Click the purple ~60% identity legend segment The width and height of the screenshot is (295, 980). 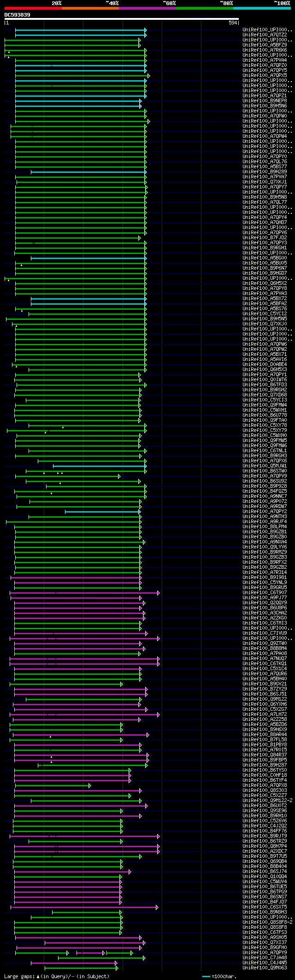point(147,8)
